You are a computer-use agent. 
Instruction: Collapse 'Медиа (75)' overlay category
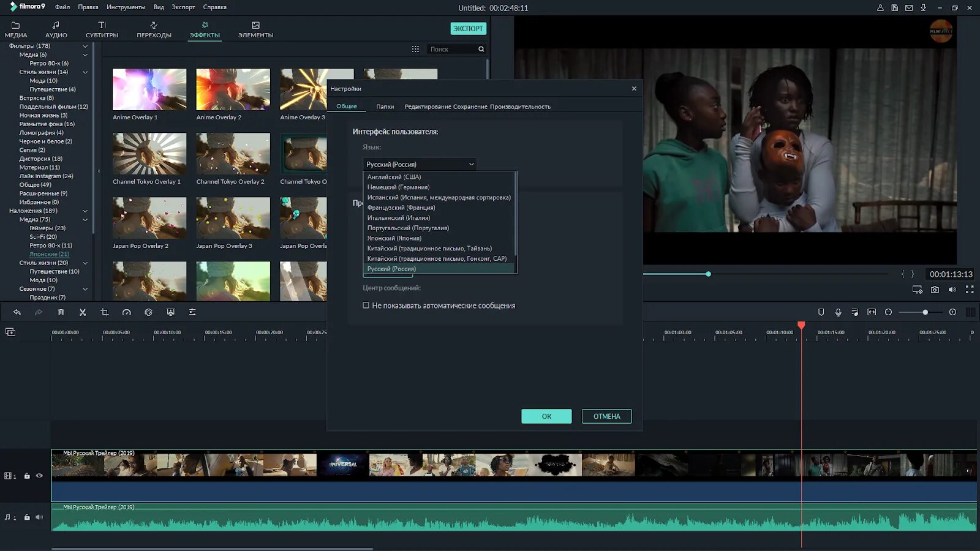click(85, 219)
